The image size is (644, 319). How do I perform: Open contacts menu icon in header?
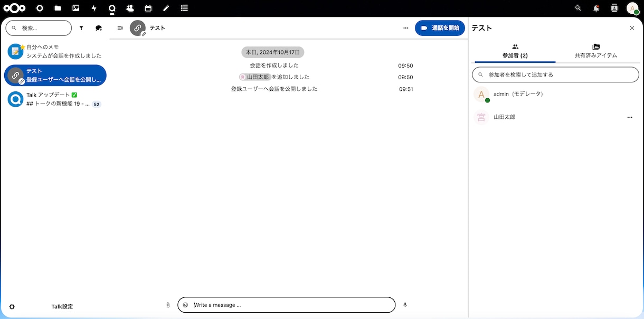614,8
